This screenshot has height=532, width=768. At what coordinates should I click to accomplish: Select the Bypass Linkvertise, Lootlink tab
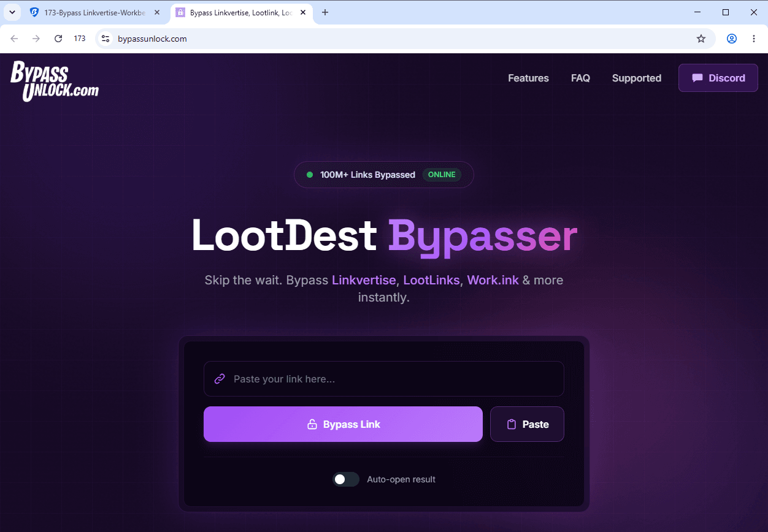coord(241,12)
